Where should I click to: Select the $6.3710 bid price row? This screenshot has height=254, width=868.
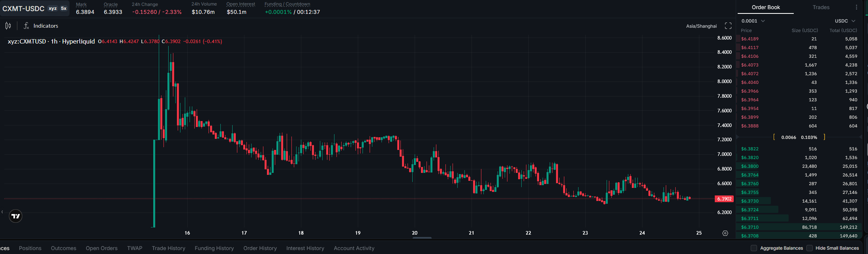[799, 227]
